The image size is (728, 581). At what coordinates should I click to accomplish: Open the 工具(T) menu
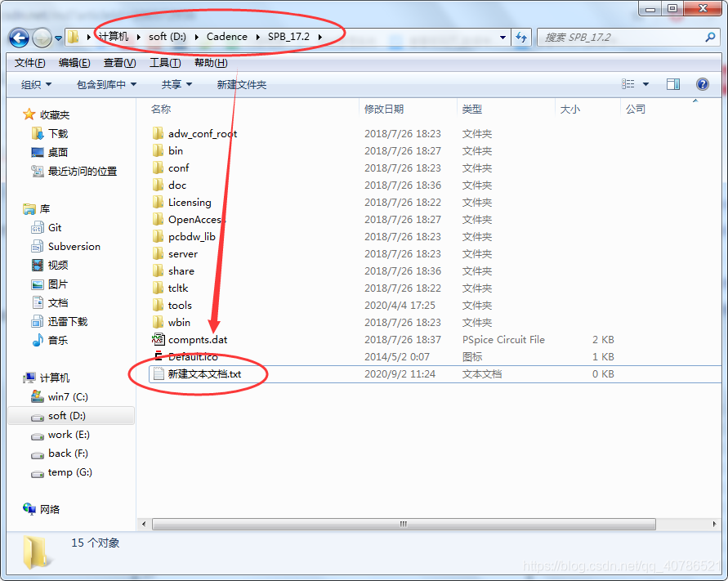(x=165, y=63)
